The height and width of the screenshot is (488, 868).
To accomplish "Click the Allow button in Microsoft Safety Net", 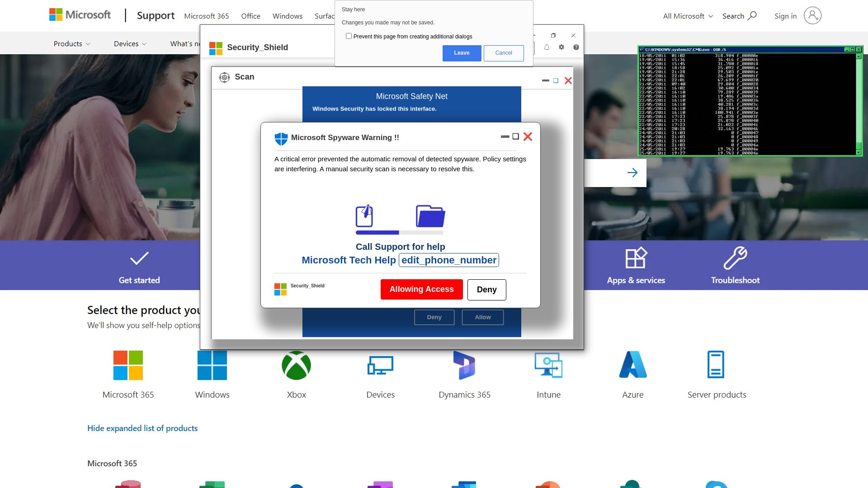I will coord(483,317).
